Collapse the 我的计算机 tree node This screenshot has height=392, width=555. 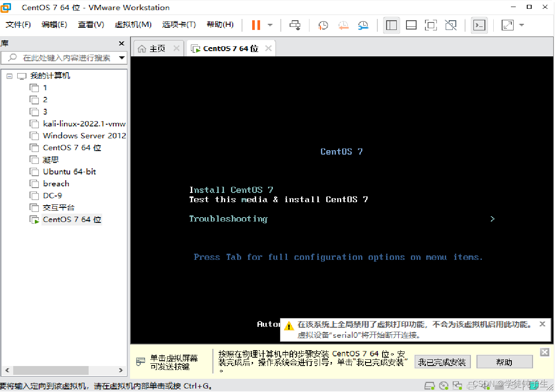pos(9,76)
